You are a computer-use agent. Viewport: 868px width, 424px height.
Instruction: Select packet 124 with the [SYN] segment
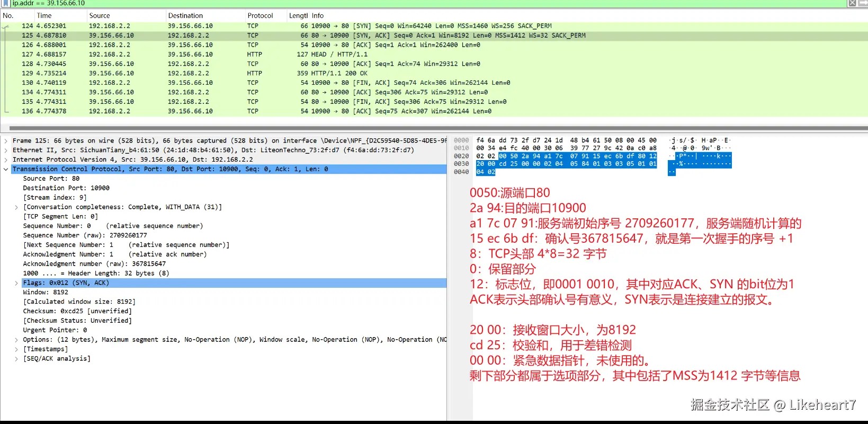coord(434,26)
